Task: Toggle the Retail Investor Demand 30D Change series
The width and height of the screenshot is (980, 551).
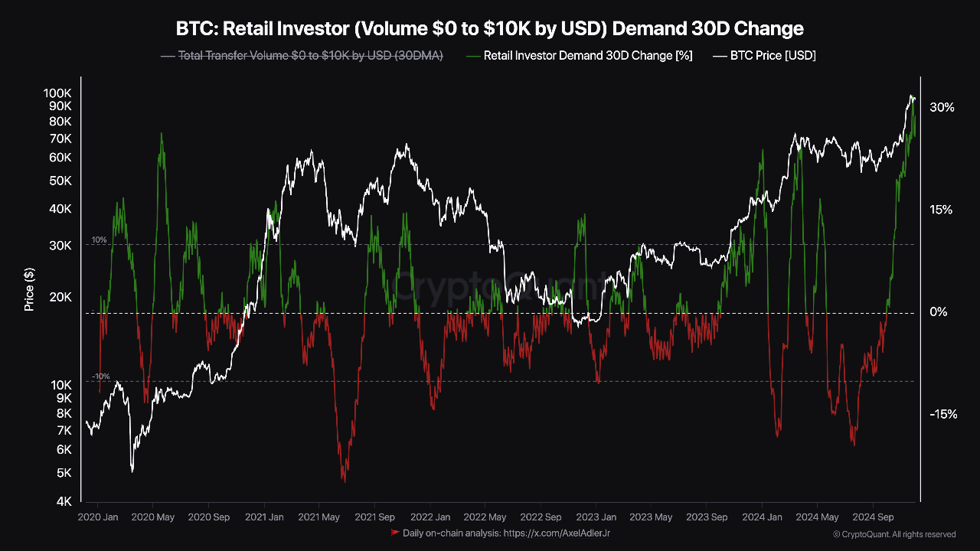Action: (588, 55)
